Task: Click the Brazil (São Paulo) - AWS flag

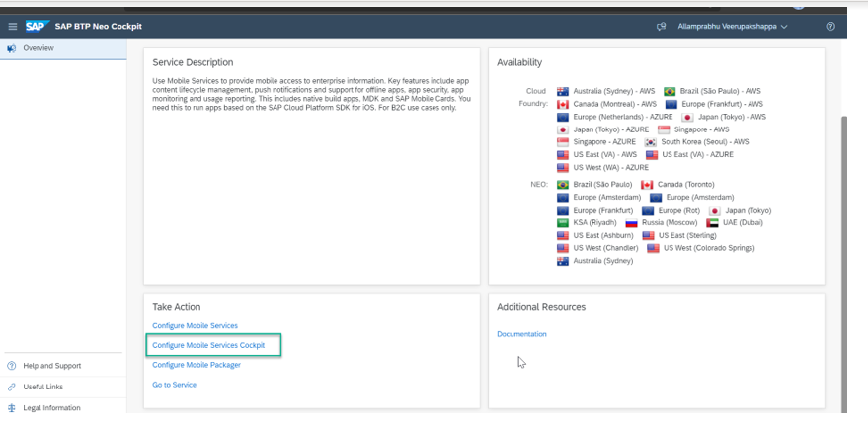Action: 670,91
